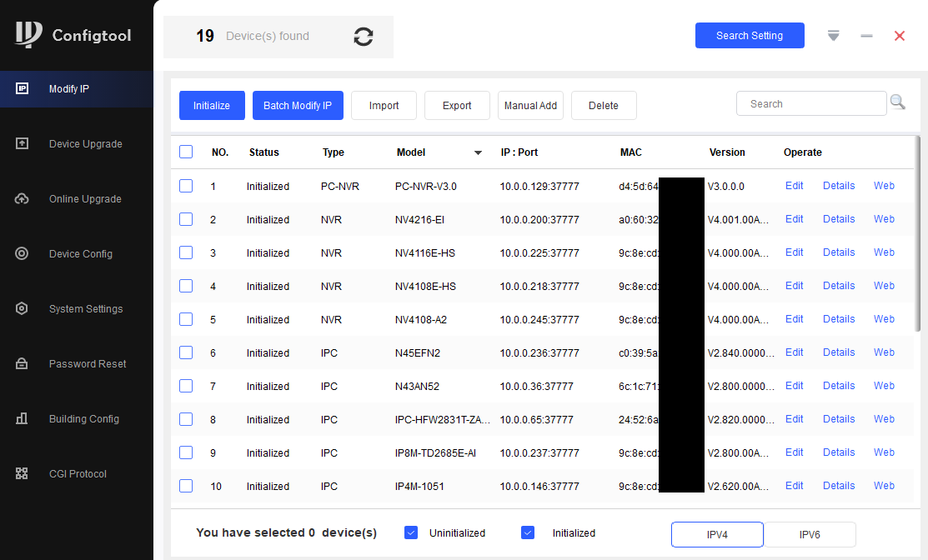Click the Status column header
This screenshot has width=928, height=560.
[264, 152]
